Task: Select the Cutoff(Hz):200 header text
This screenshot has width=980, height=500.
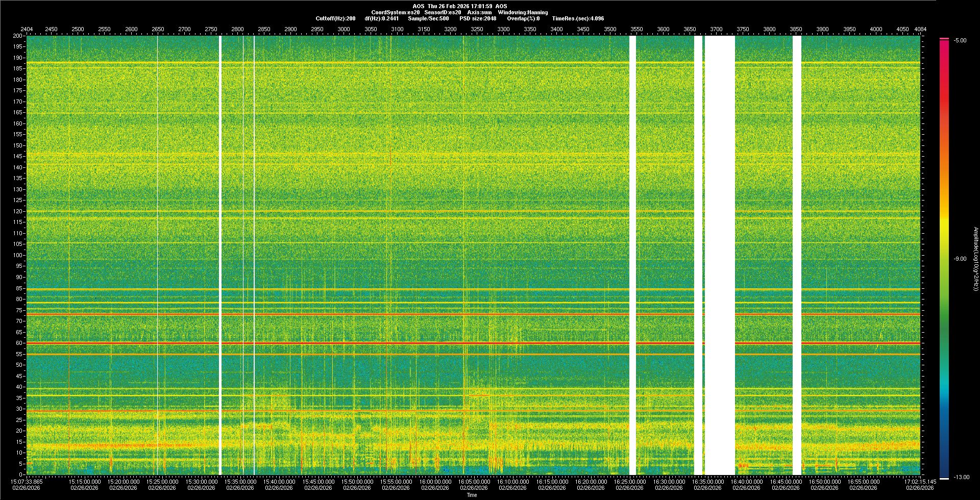Action: [x=335, y=18]
